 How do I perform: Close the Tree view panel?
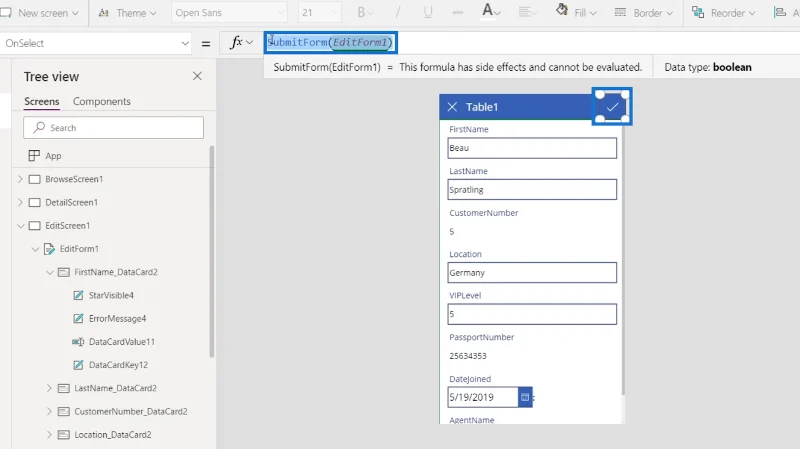pos(197,76)
